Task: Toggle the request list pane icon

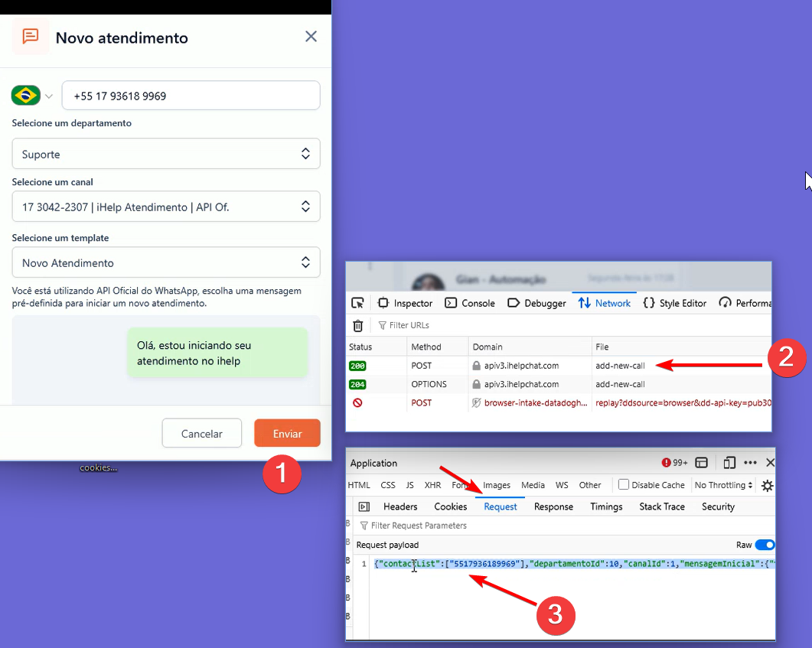Action: 364,506
